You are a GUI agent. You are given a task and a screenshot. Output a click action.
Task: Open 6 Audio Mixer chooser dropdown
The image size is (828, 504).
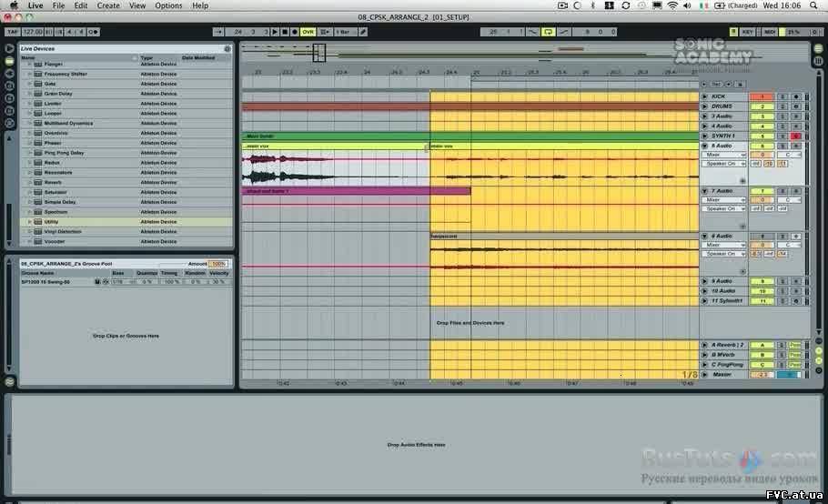point(723,156)
